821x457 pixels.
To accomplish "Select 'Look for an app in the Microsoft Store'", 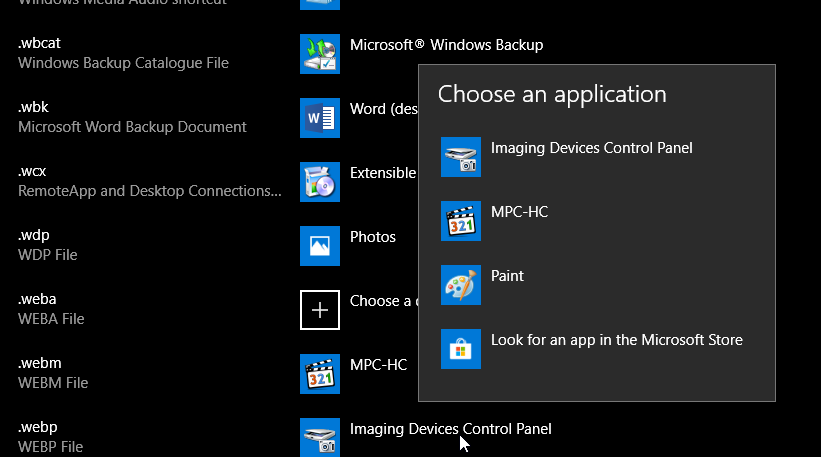I will coord(617,340).
